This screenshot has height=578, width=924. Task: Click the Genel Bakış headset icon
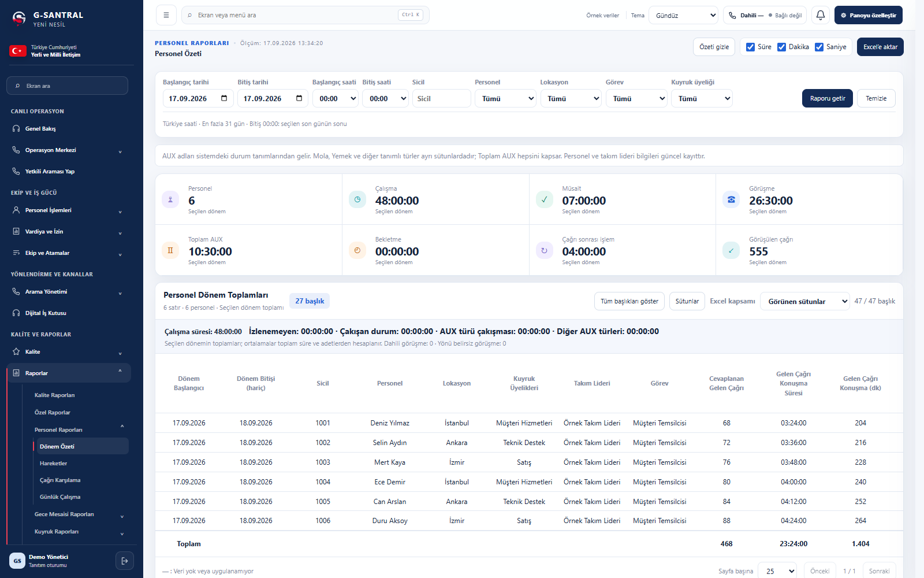pyautogui.click(x=16, y=128)
